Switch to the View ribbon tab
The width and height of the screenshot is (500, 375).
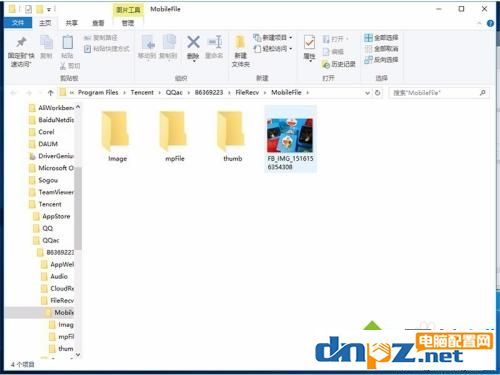click(x=98, y=23)
